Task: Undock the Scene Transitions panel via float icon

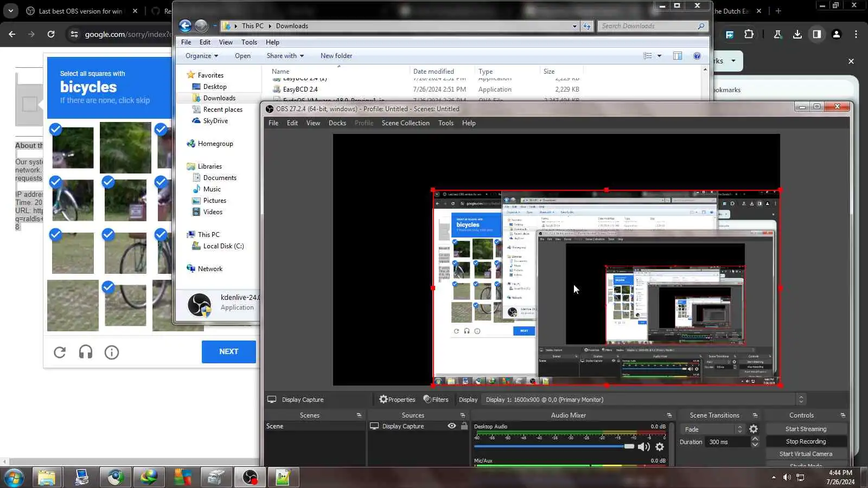Action: tap(755, 415)
